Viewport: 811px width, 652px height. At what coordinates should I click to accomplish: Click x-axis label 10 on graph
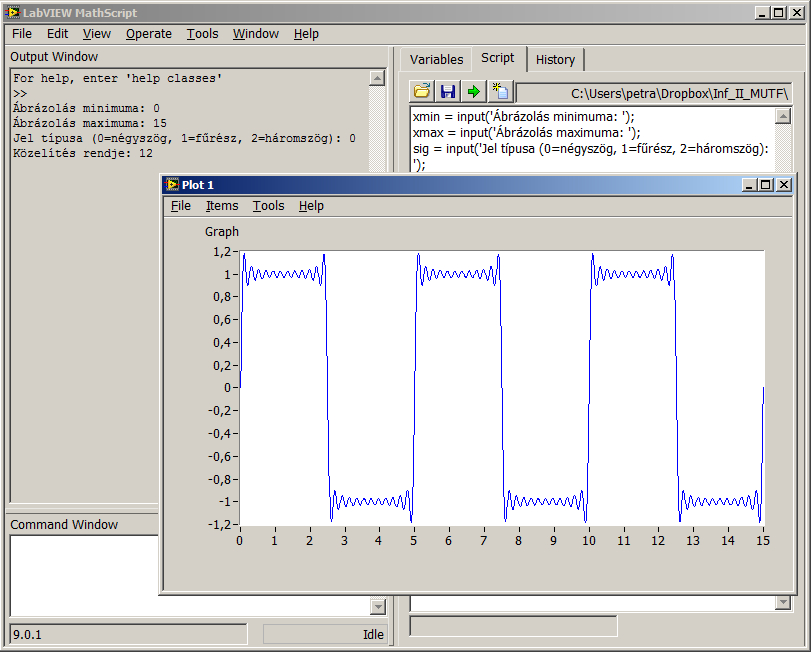coord(589,541)
